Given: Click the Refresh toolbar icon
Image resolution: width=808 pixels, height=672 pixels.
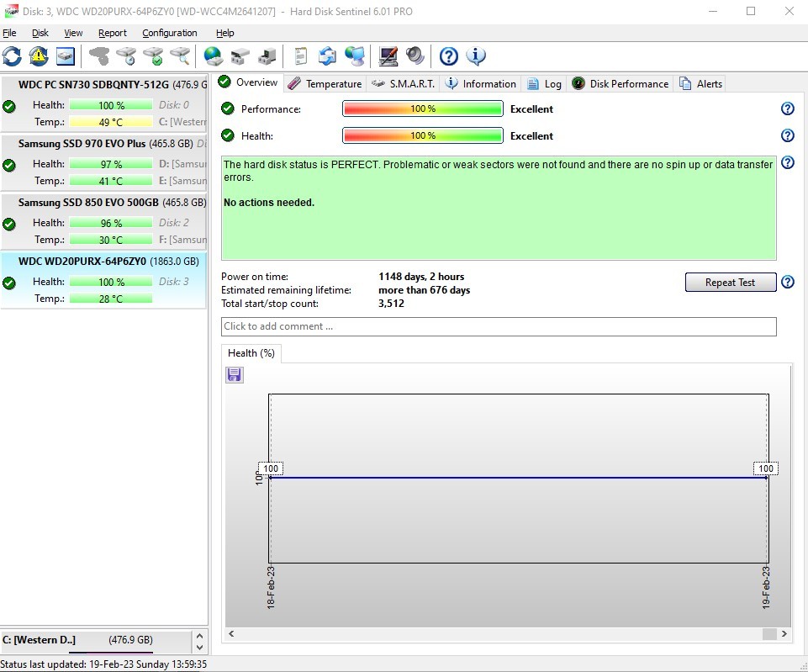Looking at the screenshot, I should pos(12,56).
